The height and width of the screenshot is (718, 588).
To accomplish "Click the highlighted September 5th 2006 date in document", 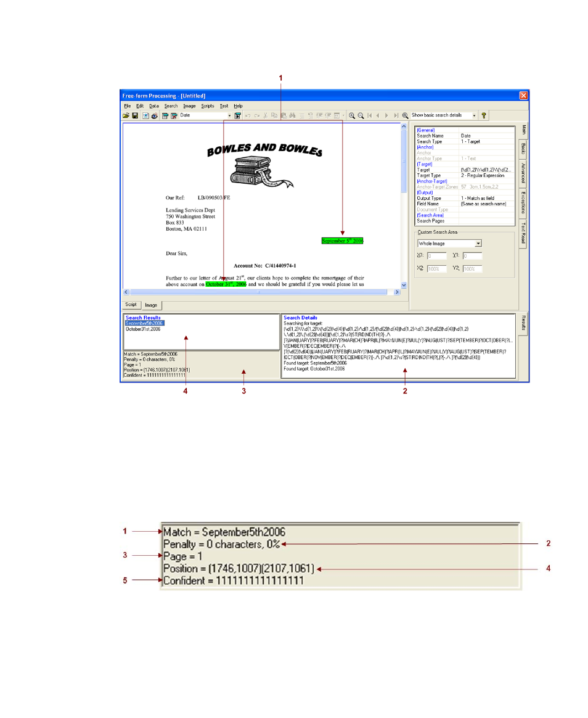I will tap(342, 241).
